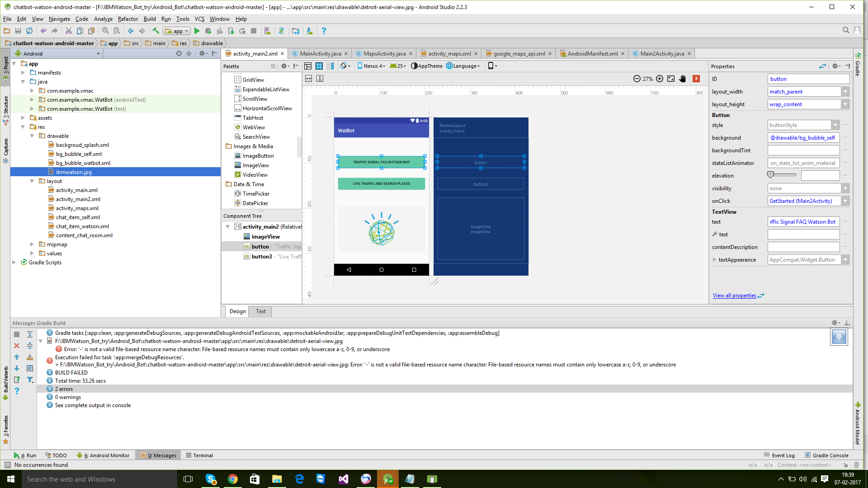Click the Make Project hammer icon

(x=156, y=31)
